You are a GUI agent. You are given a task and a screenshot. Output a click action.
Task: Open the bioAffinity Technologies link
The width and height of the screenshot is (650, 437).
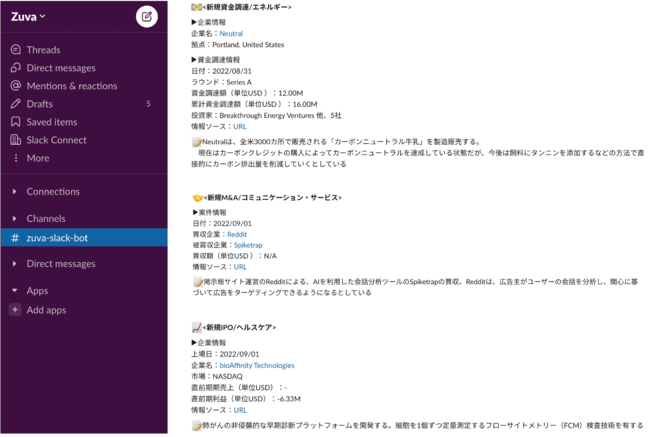tap(257, 365)
